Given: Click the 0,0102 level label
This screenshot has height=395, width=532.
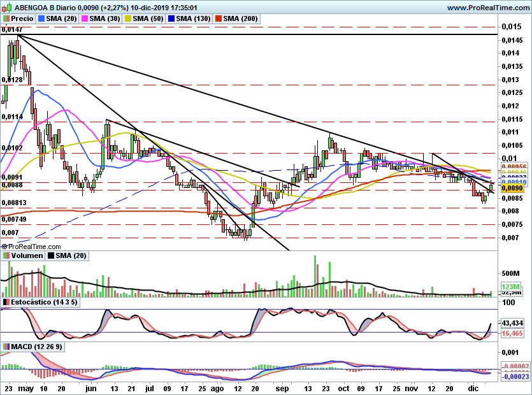Looking at the screenshot, I should 12,148.
